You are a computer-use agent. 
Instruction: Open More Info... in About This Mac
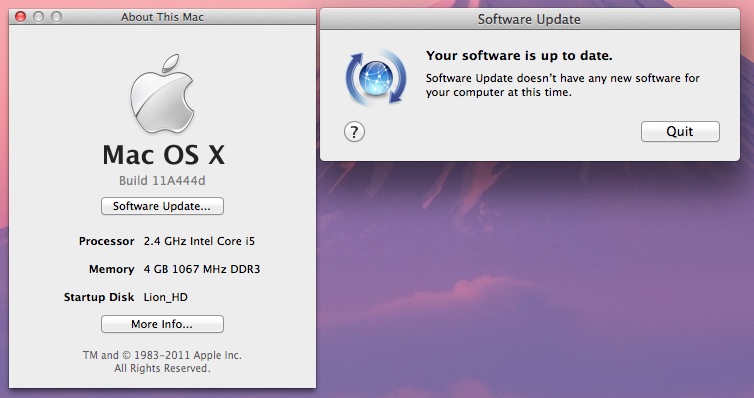tap(162, 324)
